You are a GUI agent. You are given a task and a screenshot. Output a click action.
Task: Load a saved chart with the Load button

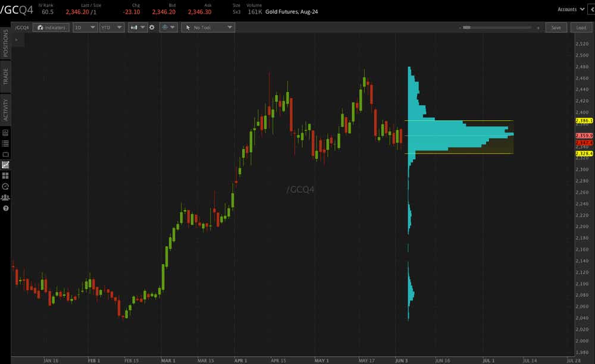point(581,27)
